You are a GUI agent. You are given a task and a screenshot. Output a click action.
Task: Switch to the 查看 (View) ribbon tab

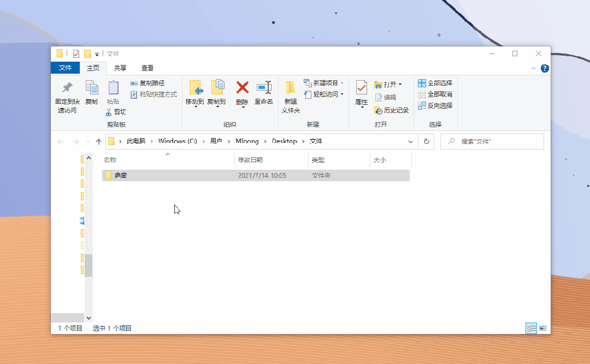146,68
